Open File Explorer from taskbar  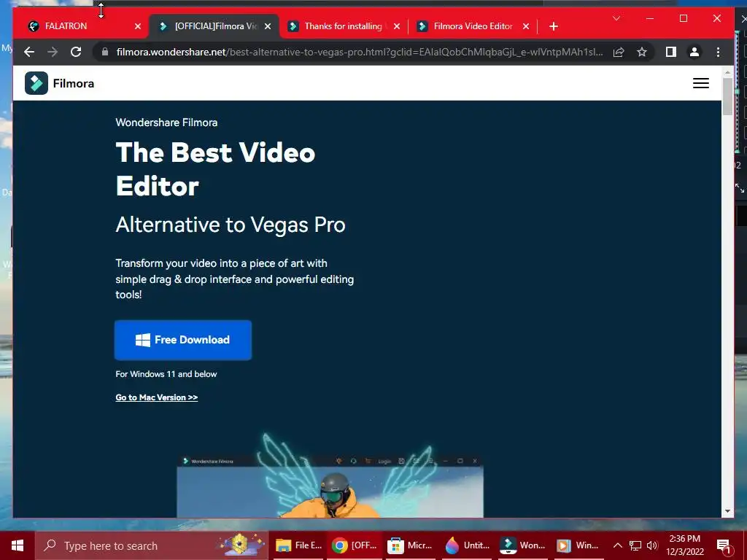tap(298, 545)
